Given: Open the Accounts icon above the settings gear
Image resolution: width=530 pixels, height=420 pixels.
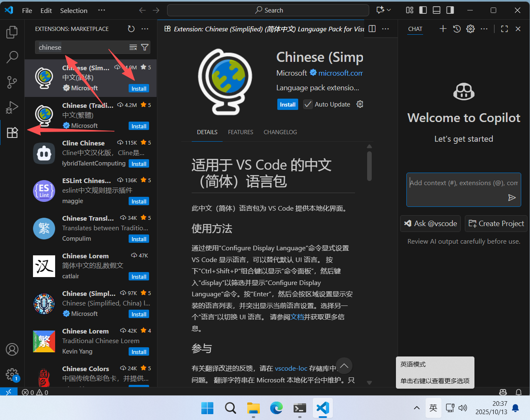Looking at the screenshot, I should tap(12, 349).
